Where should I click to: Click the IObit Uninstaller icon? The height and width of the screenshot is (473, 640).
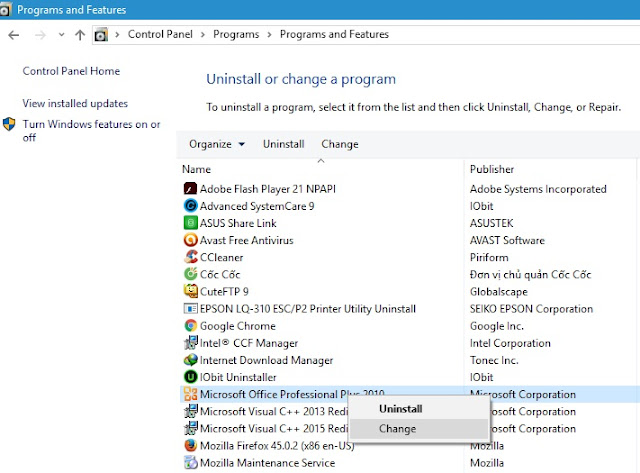[190, 377]
